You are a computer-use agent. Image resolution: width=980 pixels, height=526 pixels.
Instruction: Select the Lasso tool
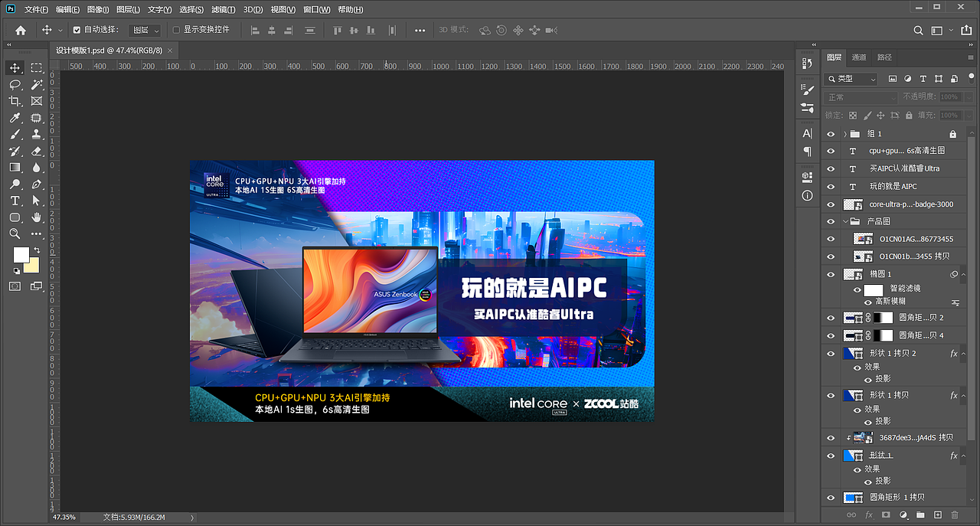pyautogui.click(x=15, y=84)
